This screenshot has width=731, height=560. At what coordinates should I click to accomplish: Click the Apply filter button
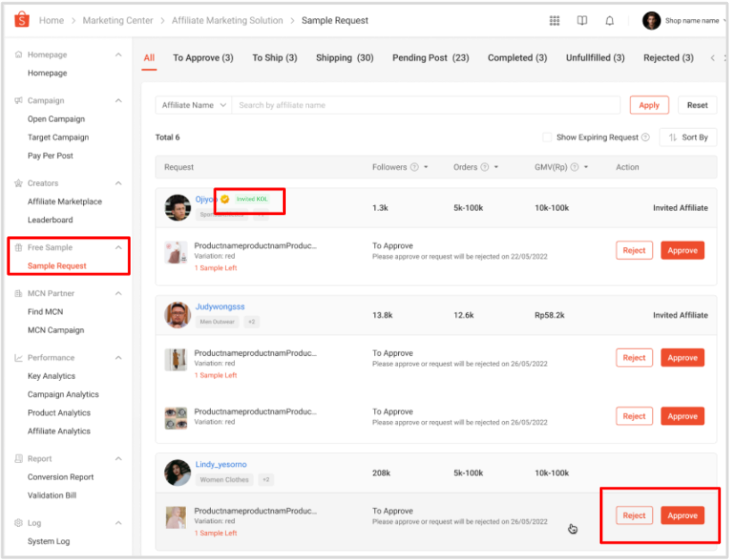[649, 105]
